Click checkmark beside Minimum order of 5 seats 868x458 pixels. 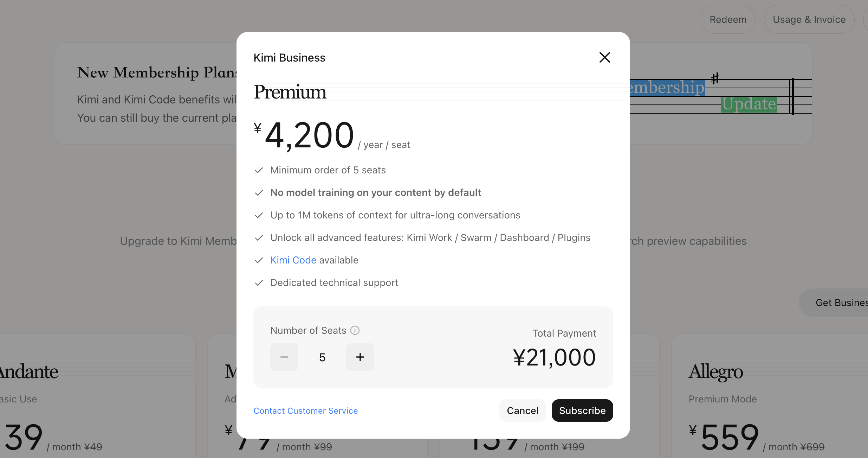(x=259, y=170)
